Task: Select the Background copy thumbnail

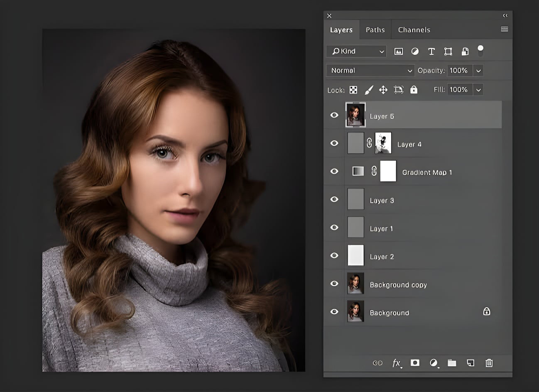Action: pyautogui.click(x=355, y=284)
